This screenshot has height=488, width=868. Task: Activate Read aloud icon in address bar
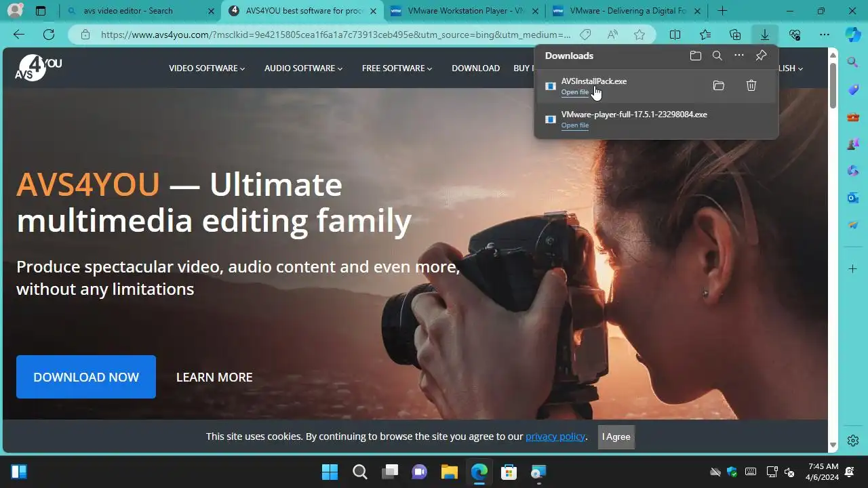point(612,35)
